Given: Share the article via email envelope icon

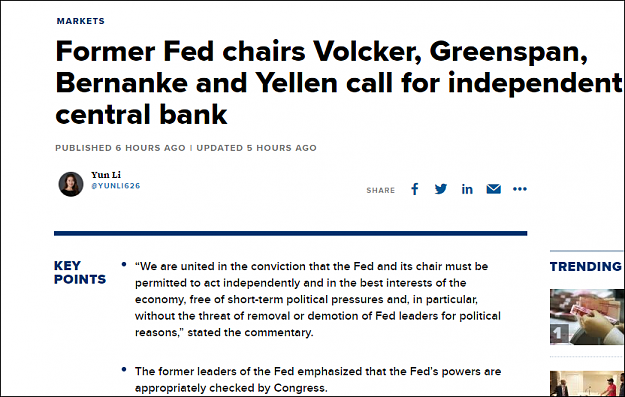Looking at the screenshot, I should pyautogui.click(x=493, y=189).
